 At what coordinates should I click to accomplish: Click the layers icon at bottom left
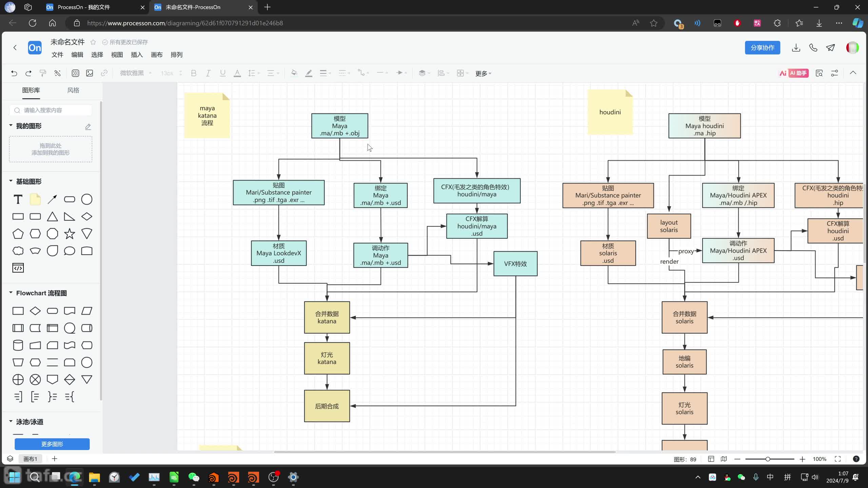point(10,459)
